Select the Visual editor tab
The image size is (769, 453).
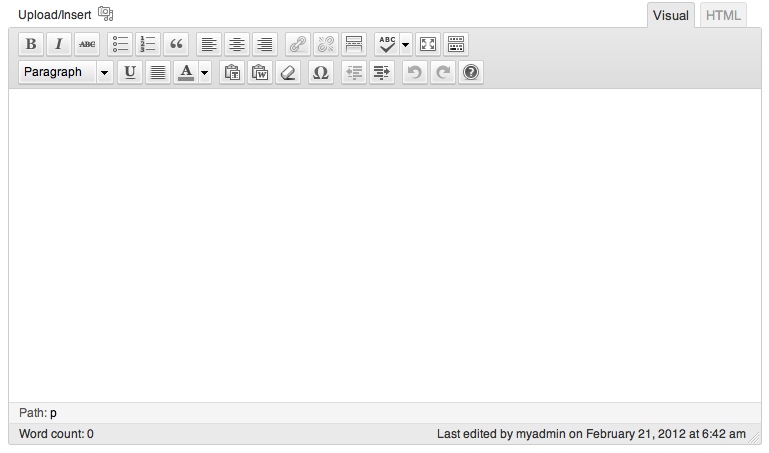click(x=671, y=15)
